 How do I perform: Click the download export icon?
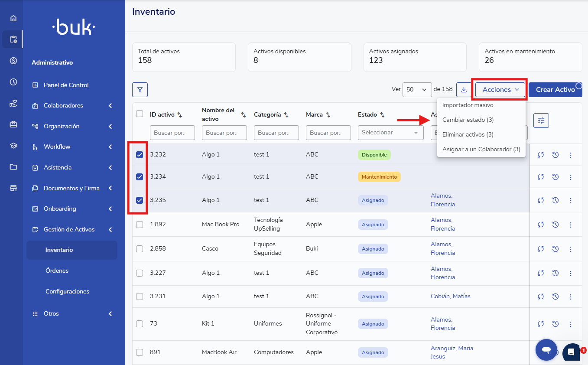tap(464, 90)
